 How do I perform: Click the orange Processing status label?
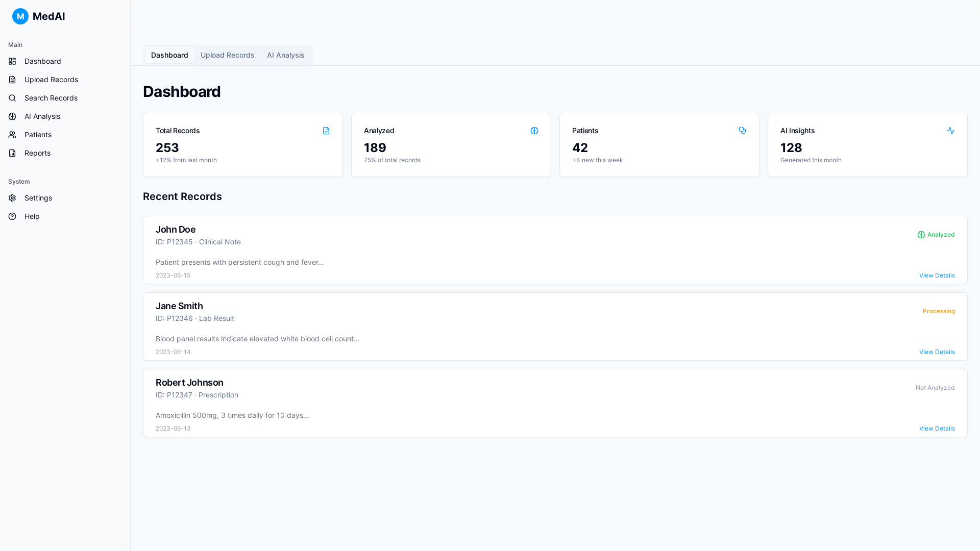click(939, 311)
